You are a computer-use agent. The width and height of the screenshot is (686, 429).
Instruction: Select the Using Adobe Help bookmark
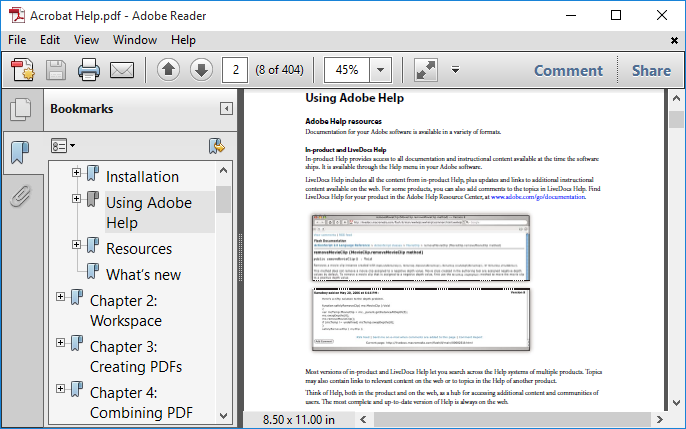[x=149, y=213]
